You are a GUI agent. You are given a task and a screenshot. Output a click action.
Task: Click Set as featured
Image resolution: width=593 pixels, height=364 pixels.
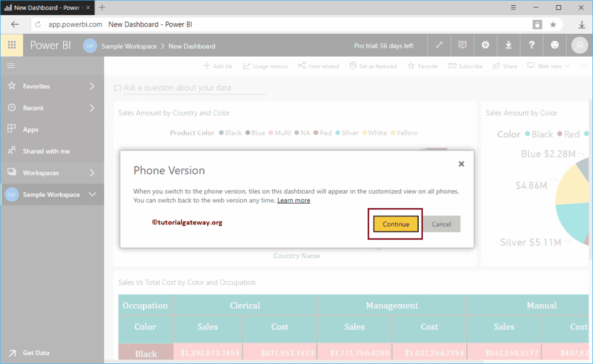[373, 66]
